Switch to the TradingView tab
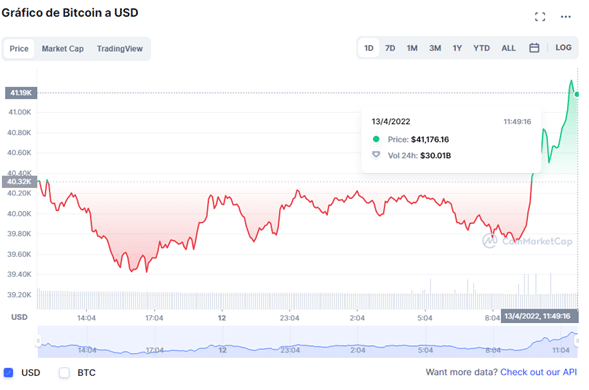This screenshot has width=589, height=390. [x=120, y=49]
